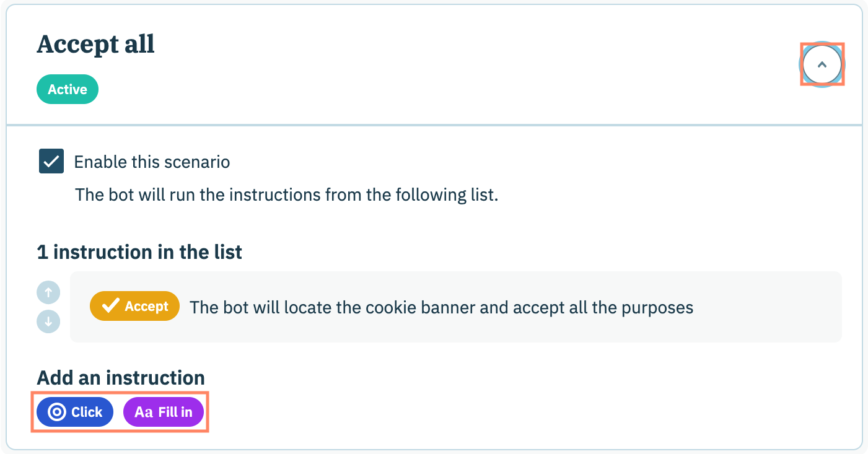The width and height of the screenshot is (868, 454).
Task: Click the 1 instruction in the list heading
Action: [139, 252]
